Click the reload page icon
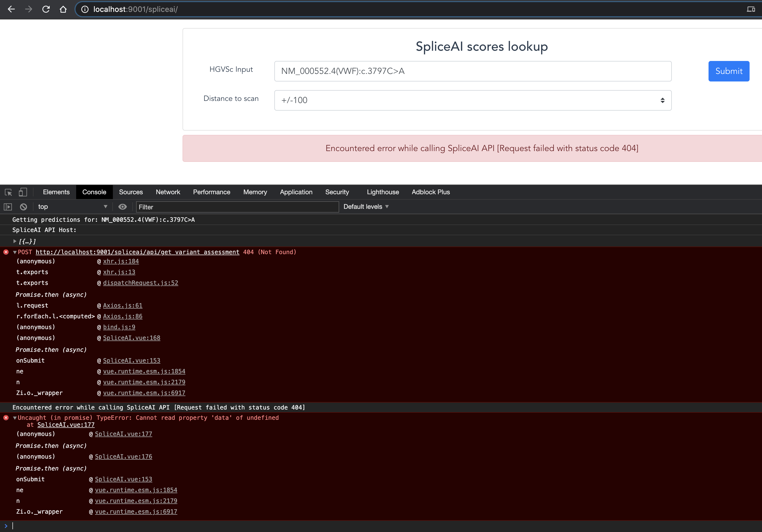Screen dimensions: 762x532 46,9
